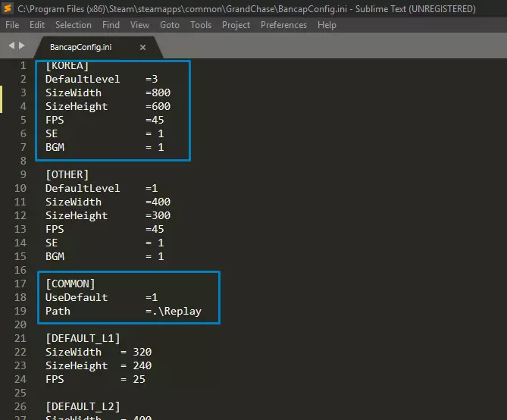Open the View menu
This screenshot has width=507, height=420.
[x=139, y=25]
